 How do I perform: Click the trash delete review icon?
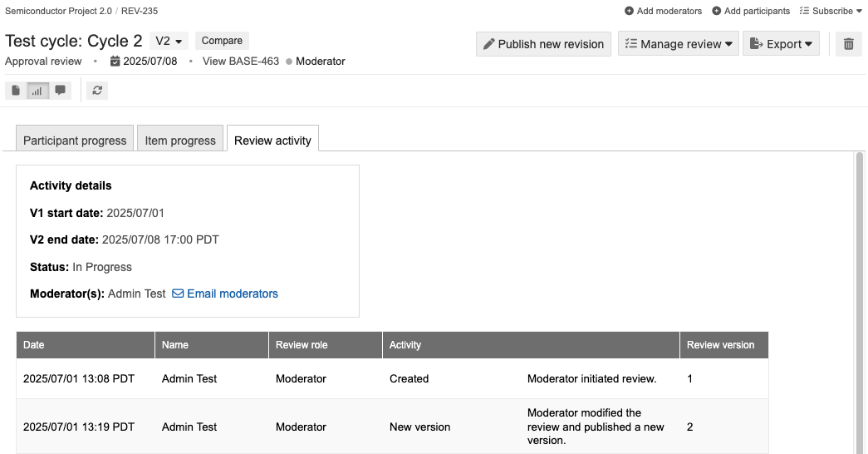[848, 44]
